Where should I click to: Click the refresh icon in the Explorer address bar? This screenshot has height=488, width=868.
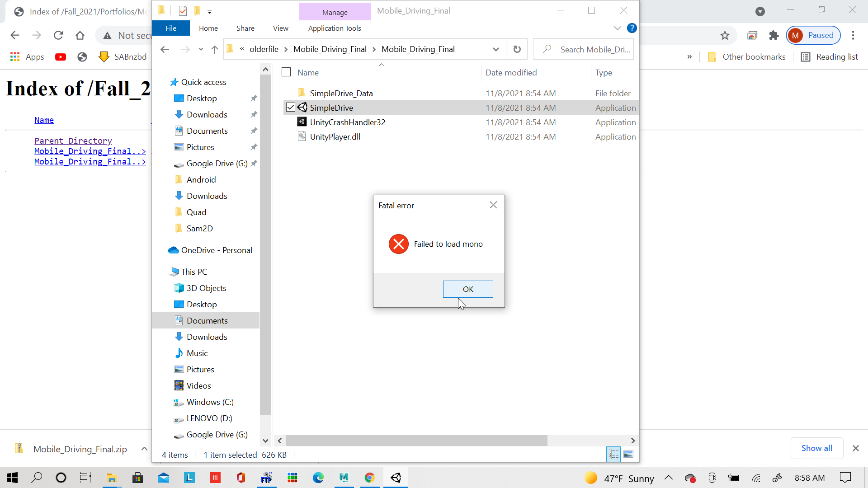pos(517,49)
